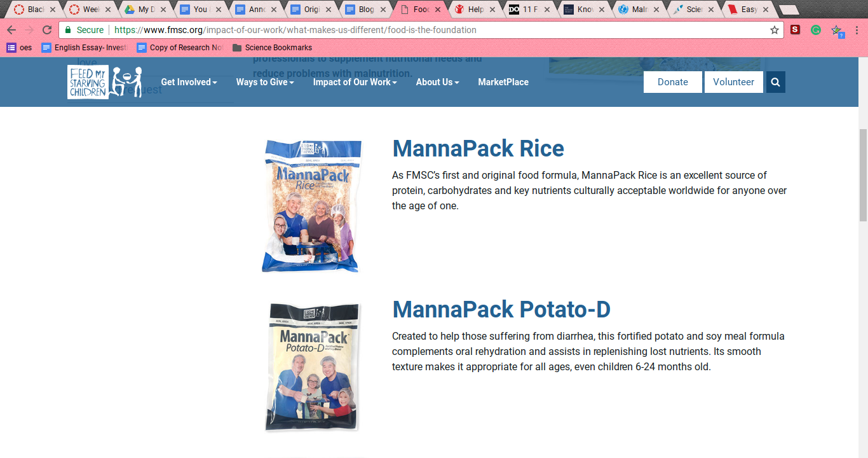Screen dimensions: 868x458
Task: Click the site search magnifier icon
Action: click(775, 82)
